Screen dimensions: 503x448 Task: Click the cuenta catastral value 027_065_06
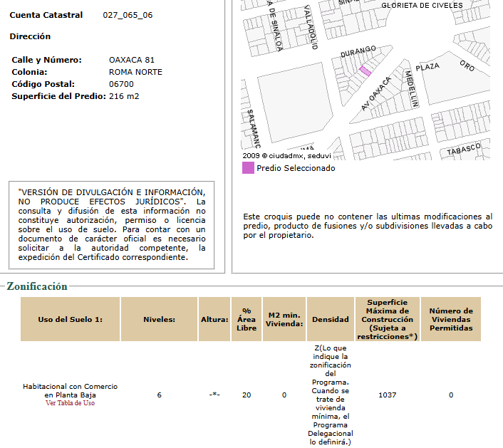pos(128,15)
